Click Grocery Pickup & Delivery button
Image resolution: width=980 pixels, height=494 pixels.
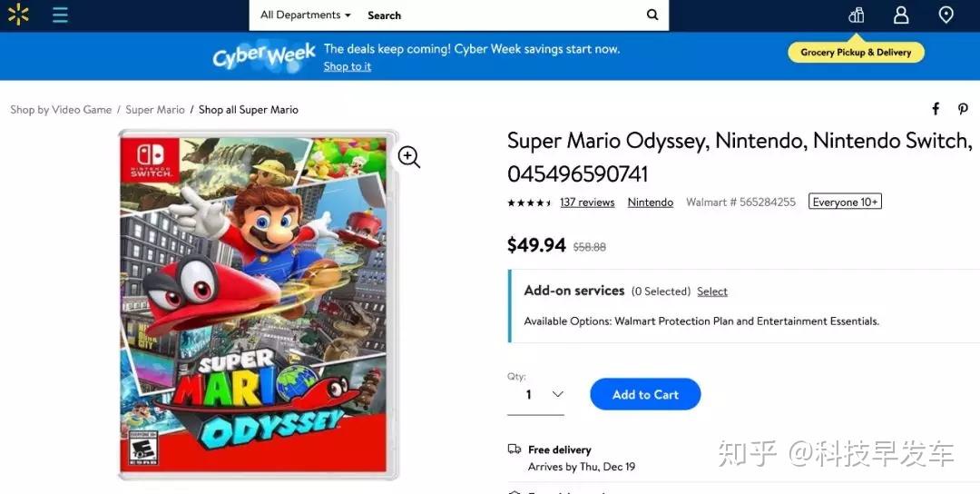[x=856, y=53]
